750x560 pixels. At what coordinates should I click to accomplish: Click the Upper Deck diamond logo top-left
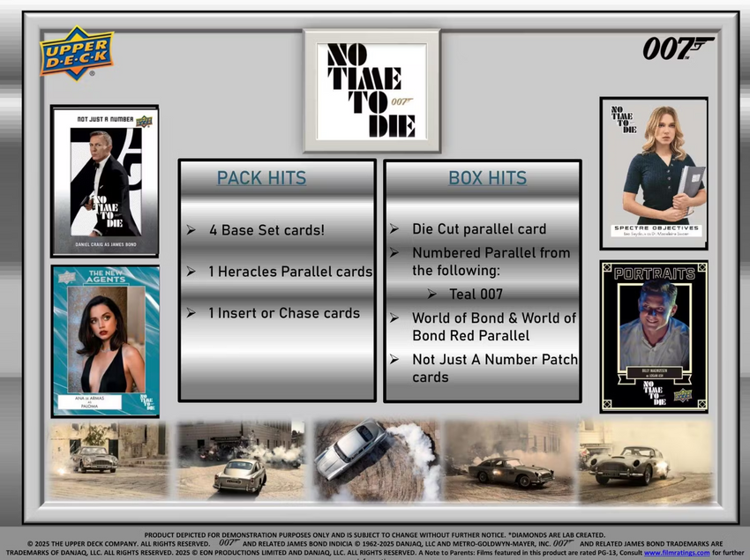point(78,51)
